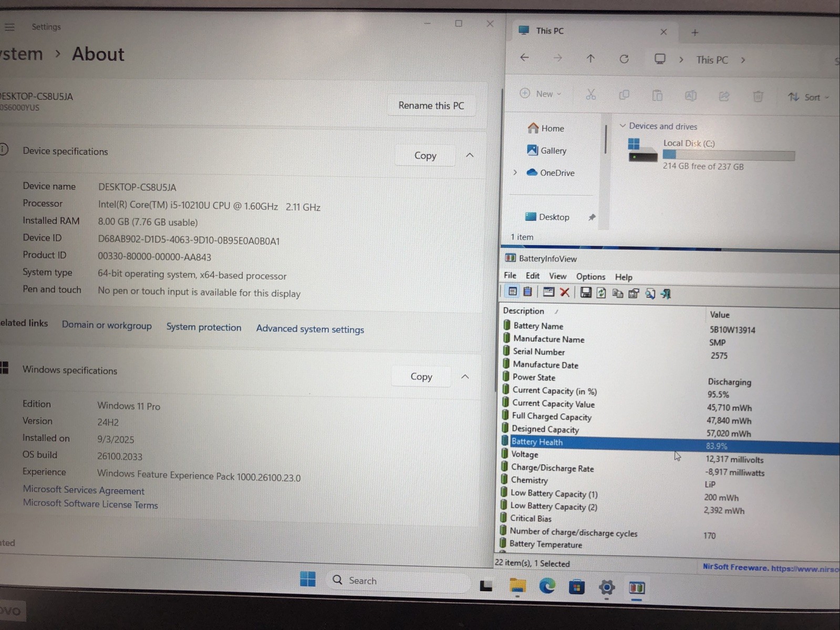Click the red X delete icon in BatteryInfoView
This screenshot has height=630, width=840.
pos(565,292)
